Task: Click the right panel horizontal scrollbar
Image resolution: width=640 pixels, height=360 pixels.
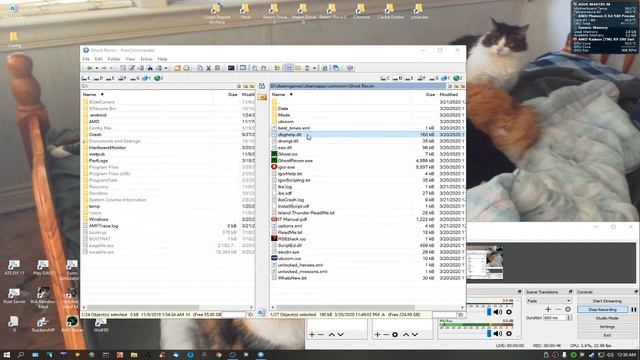Action: (x=346, y=307)
